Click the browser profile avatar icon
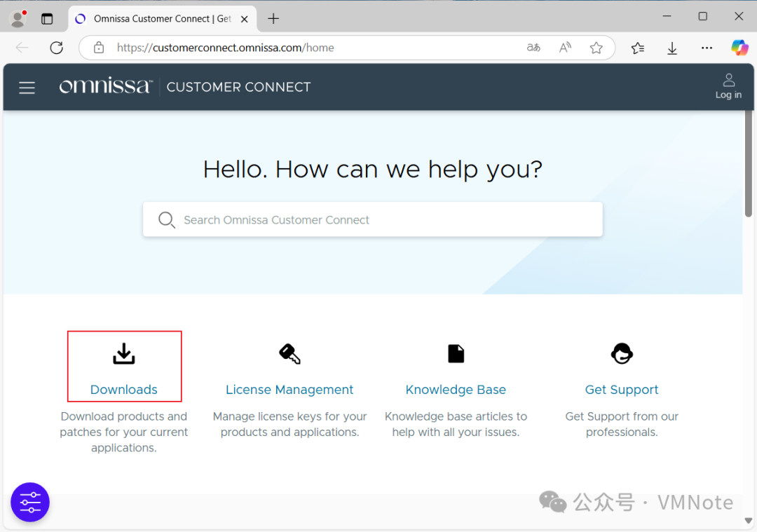The image size is (757, 532). 18,19
